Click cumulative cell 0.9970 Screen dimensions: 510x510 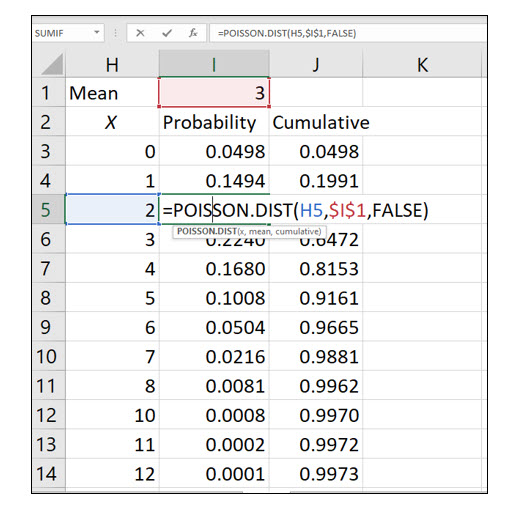pos(316,415)
